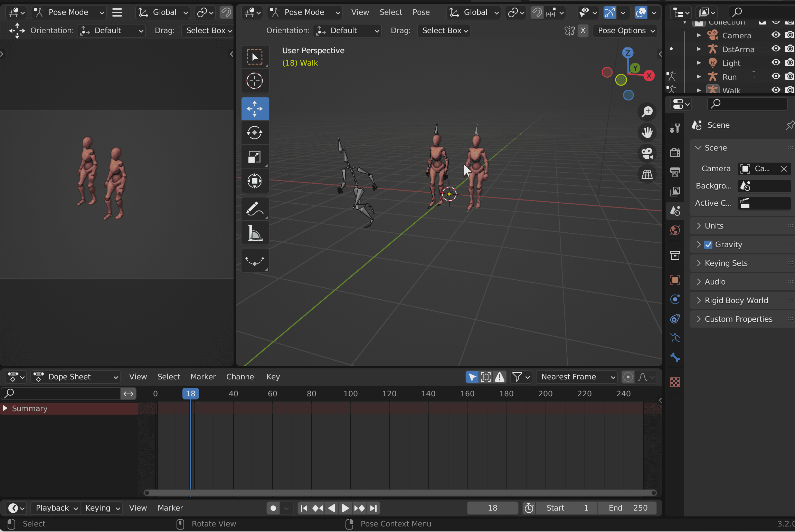The width and height of the screenshot is (795, 532).
Task: Open the Tool properties tab
Action: 675,128
